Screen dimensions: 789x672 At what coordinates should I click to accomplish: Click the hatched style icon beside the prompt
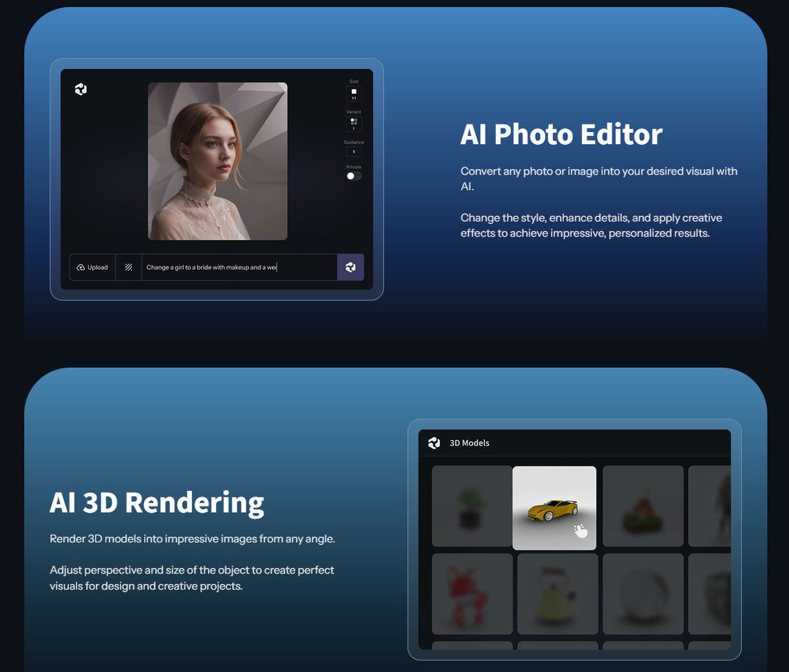pyautogui.click(x=129, y=267)
